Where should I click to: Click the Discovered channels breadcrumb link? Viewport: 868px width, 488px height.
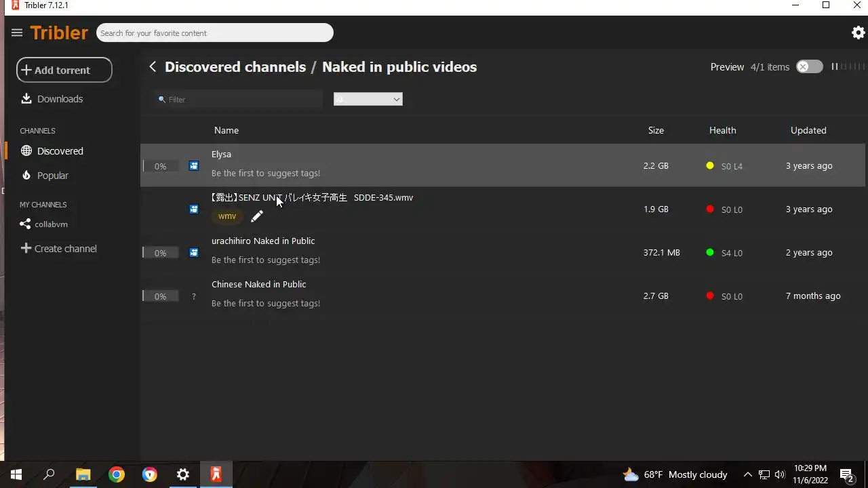click(235, 66)
